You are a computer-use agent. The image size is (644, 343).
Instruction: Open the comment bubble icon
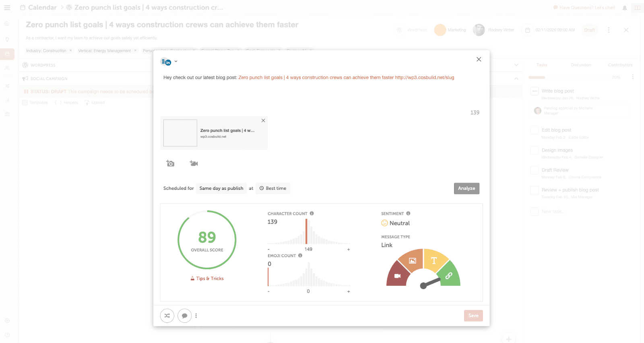click(x=184, y=316)
